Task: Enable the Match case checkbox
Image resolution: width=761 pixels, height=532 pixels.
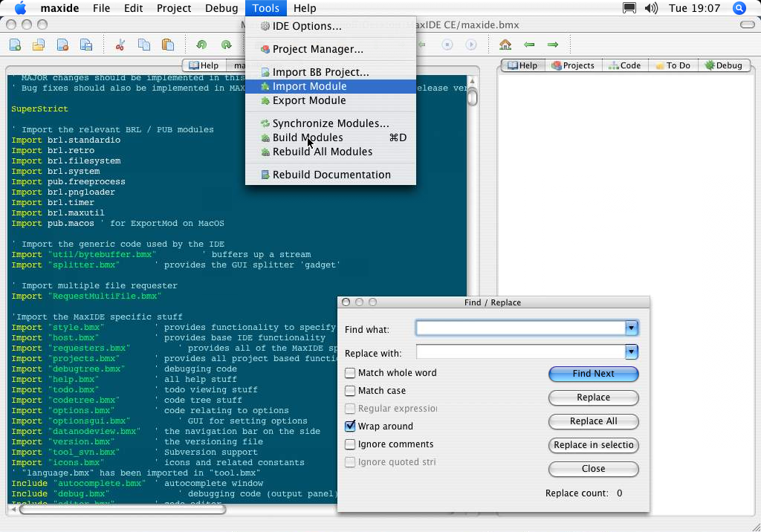Action: (x=349, y=391)
